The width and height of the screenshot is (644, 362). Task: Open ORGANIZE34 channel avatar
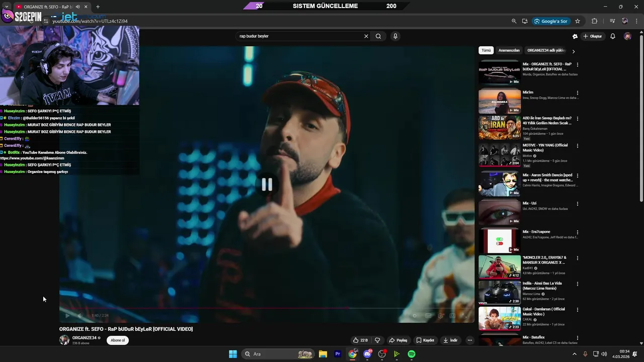[x=64, y=340]
